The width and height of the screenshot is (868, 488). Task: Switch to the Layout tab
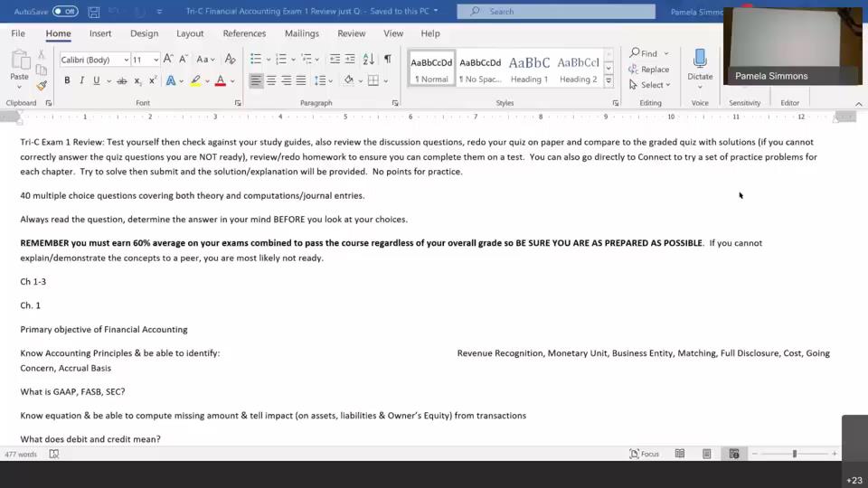[x=190, y=33]
